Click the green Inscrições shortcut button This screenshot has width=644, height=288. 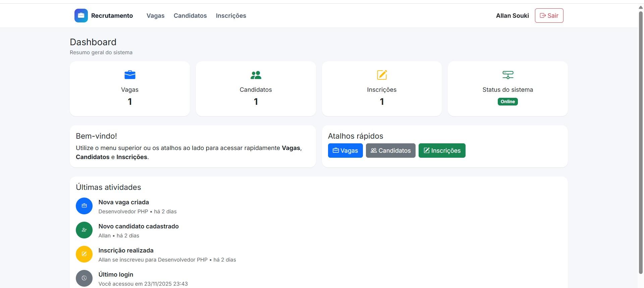[442, 151]
